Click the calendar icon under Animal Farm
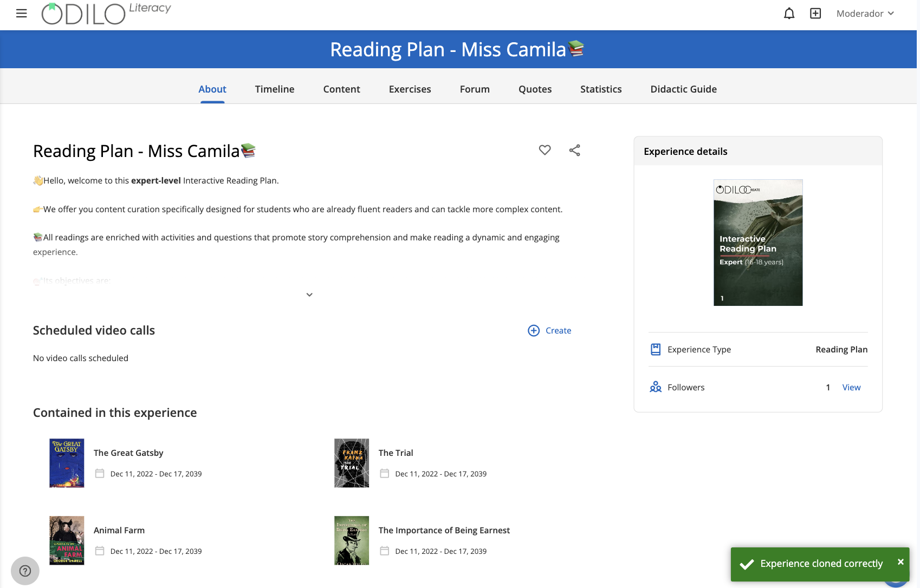920x588 pixels. tap(100, 551)
